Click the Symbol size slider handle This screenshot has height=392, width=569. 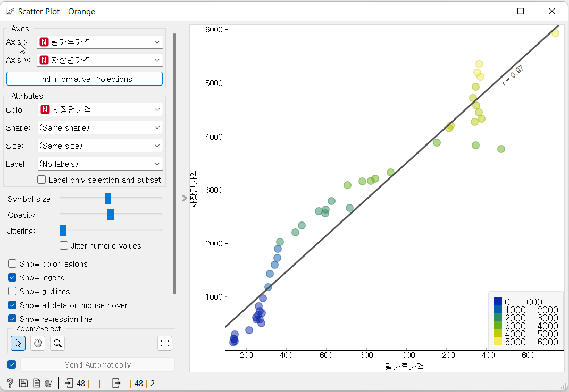point(108,198)
